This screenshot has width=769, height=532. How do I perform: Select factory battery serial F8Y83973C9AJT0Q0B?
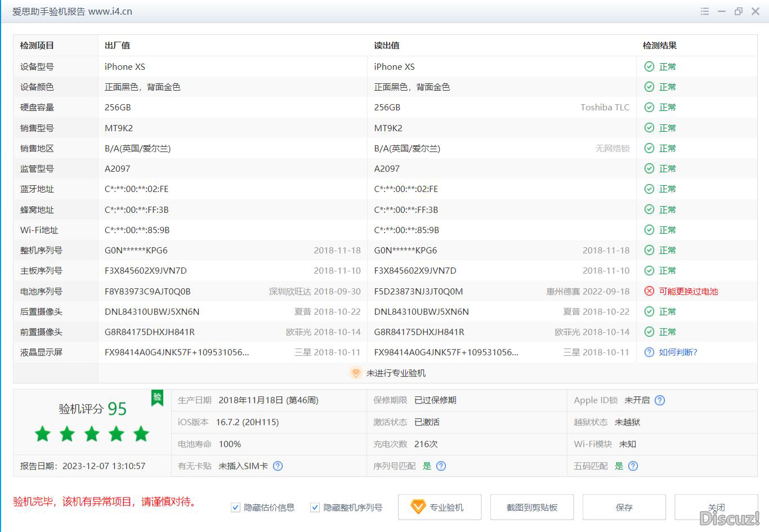coord(147,291)
